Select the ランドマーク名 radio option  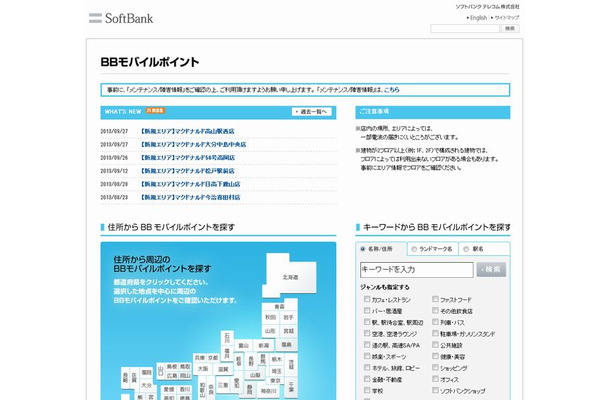(x=414, y=249)
